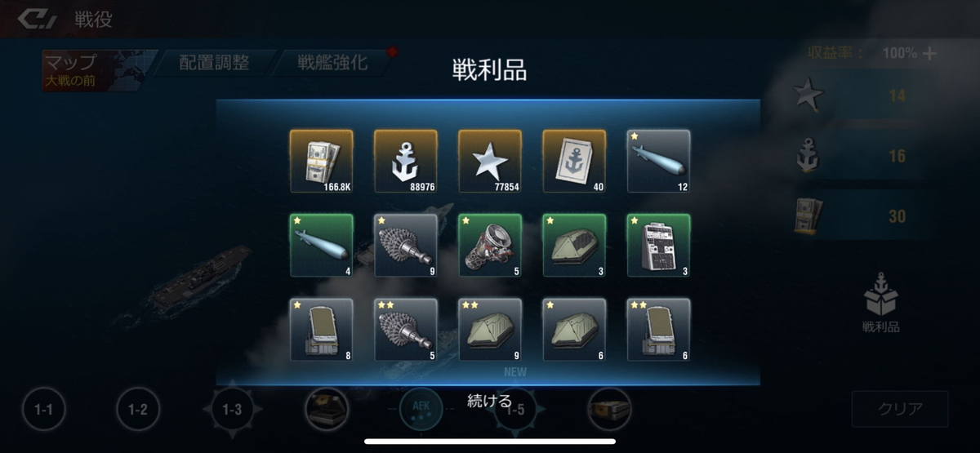This screenshot has width=980, height=453.
Task: Tap the cash reward icon 166.8K
Action: point(322,162)
